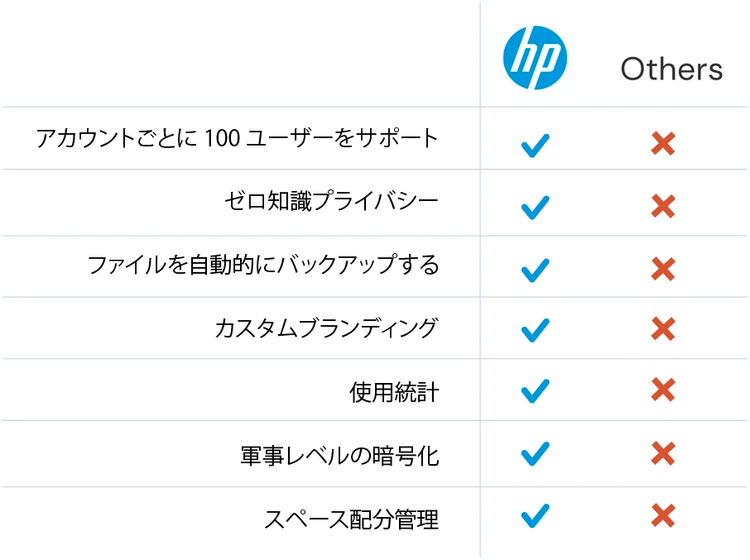Click HP checkmark for スペース配分管理

pyautogui.click(x=536, y=516)
